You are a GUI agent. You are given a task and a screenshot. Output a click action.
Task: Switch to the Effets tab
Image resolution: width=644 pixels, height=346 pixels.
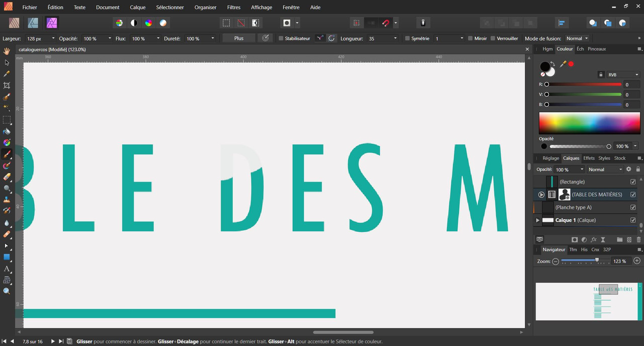(x=589, y=158)
